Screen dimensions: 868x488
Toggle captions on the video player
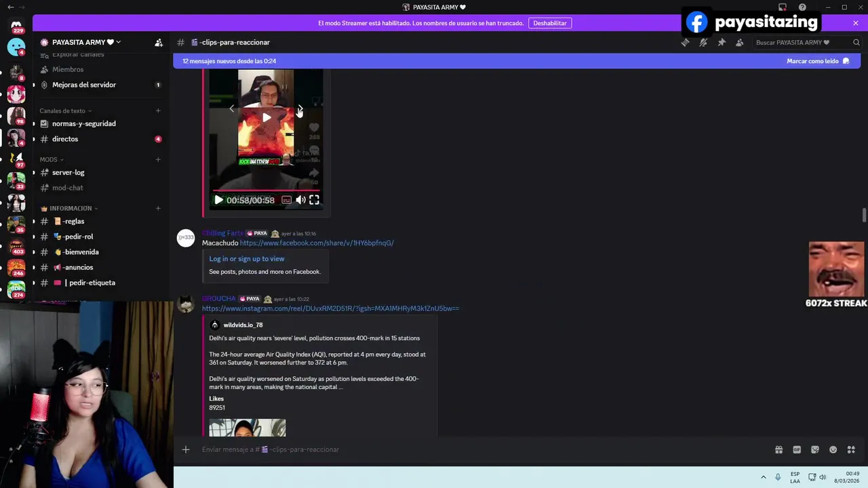tap(287, 200)
